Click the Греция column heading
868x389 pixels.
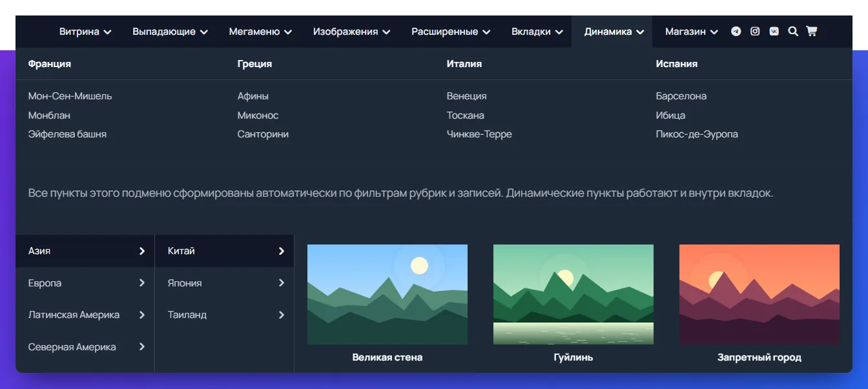254,64
